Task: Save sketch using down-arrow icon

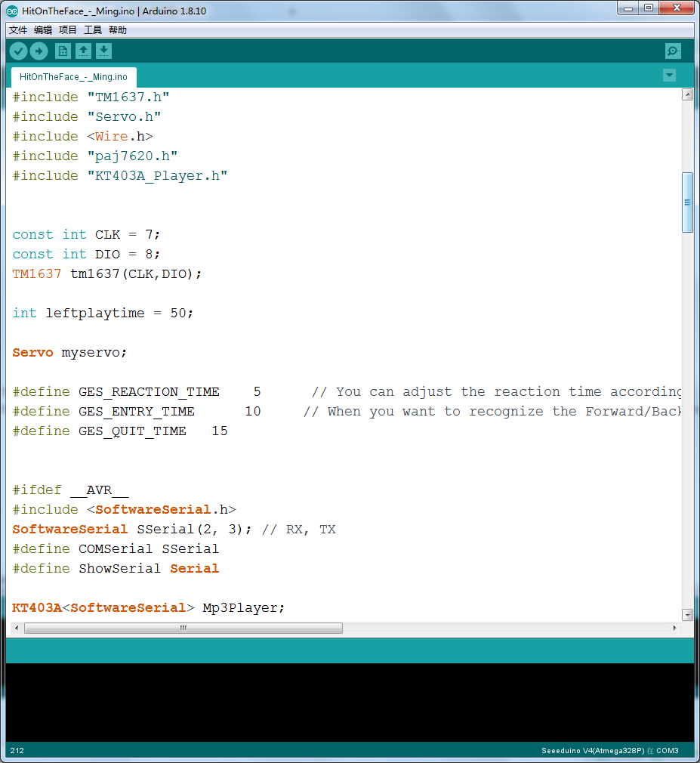Action: 103,51
